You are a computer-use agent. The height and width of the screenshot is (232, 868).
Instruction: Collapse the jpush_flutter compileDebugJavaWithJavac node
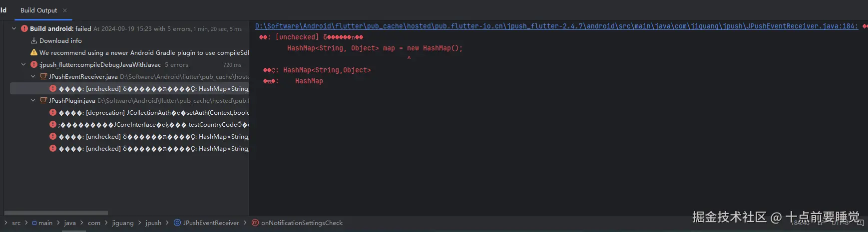pyautogui.click(x=23, y=65)
